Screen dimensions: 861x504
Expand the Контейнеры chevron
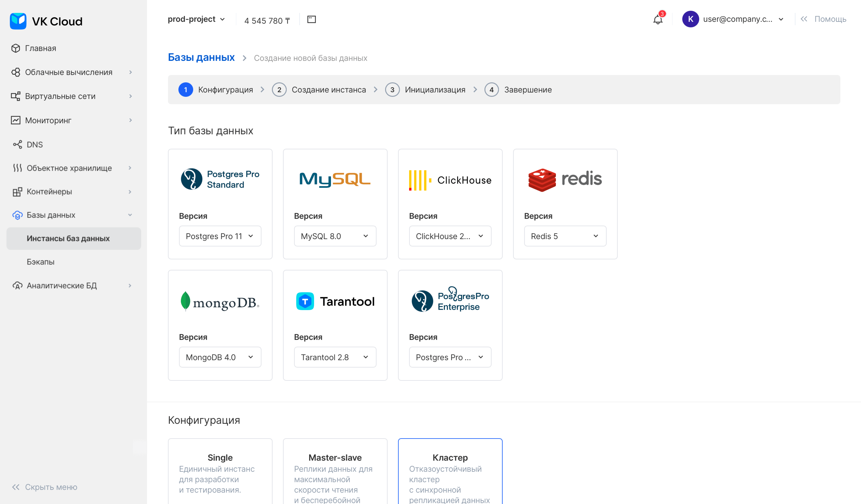coord(130,192)
